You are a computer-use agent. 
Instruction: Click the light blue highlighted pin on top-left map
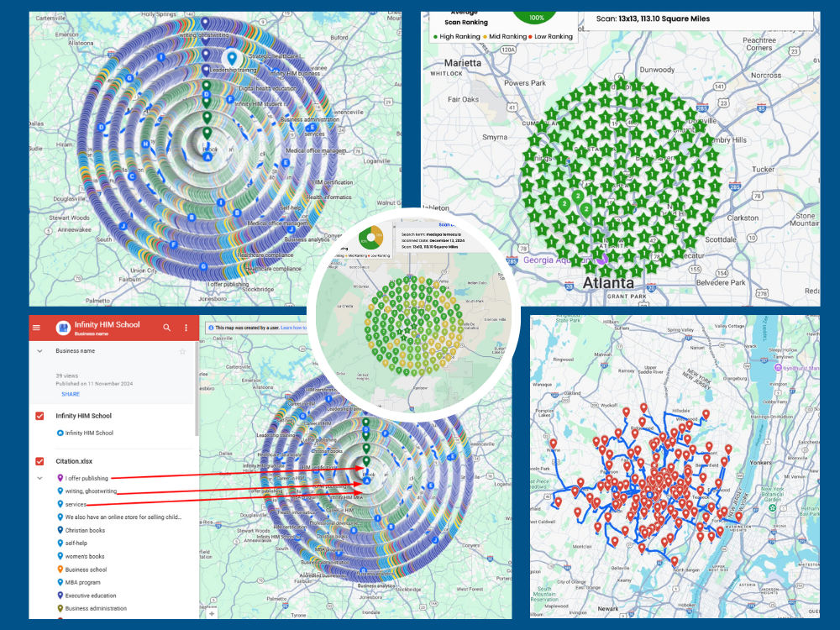232,58
